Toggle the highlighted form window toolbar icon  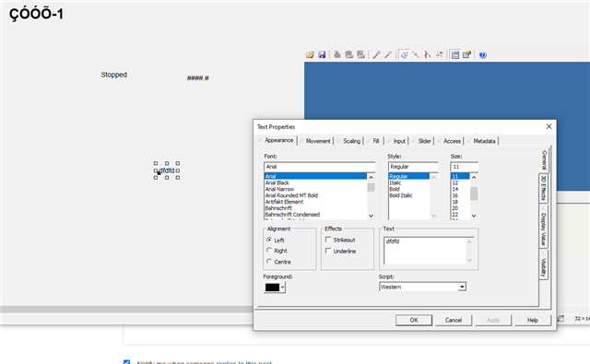tap(455, 55)
